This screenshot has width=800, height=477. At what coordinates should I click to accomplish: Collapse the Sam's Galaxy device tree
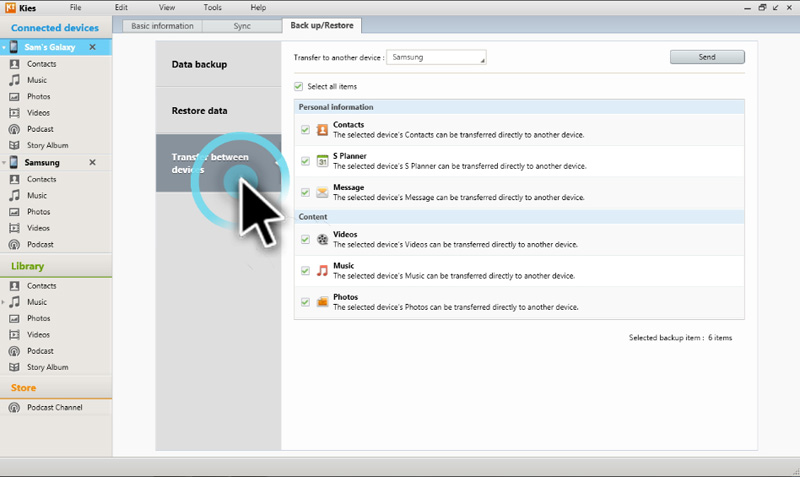4,47
